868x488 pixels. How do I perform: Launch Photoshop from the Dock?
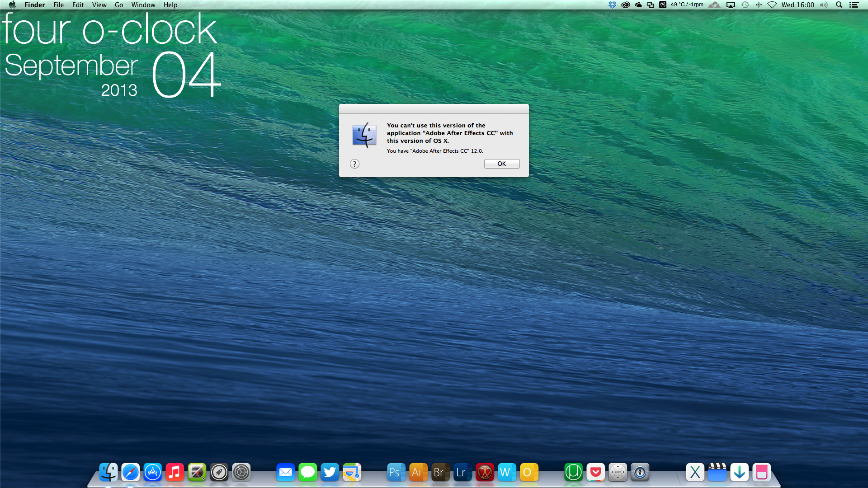coord(396,472)
